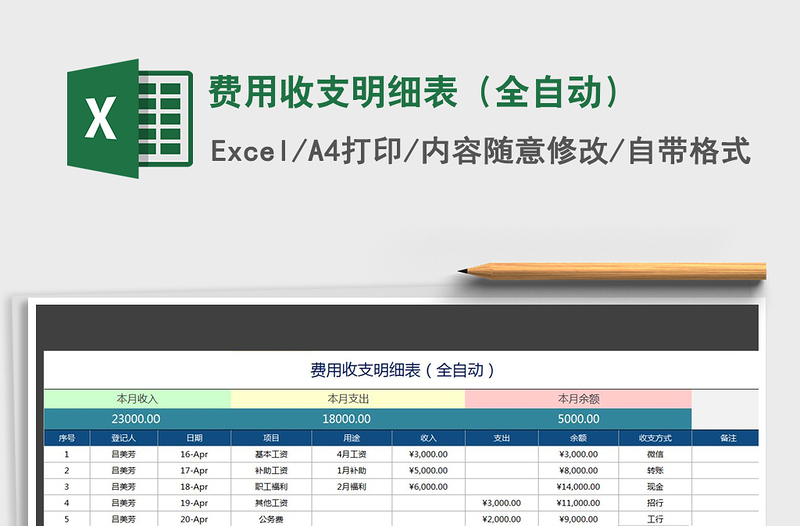800x526 pixels.
Task: Select the sheet title 费用收支明细表（全自动）
Action: tap(402, 370)
